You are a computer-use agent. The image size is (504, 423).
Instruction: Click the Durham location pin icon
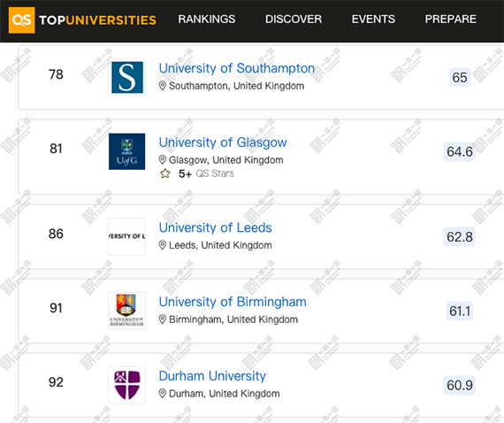pos(163,394)
